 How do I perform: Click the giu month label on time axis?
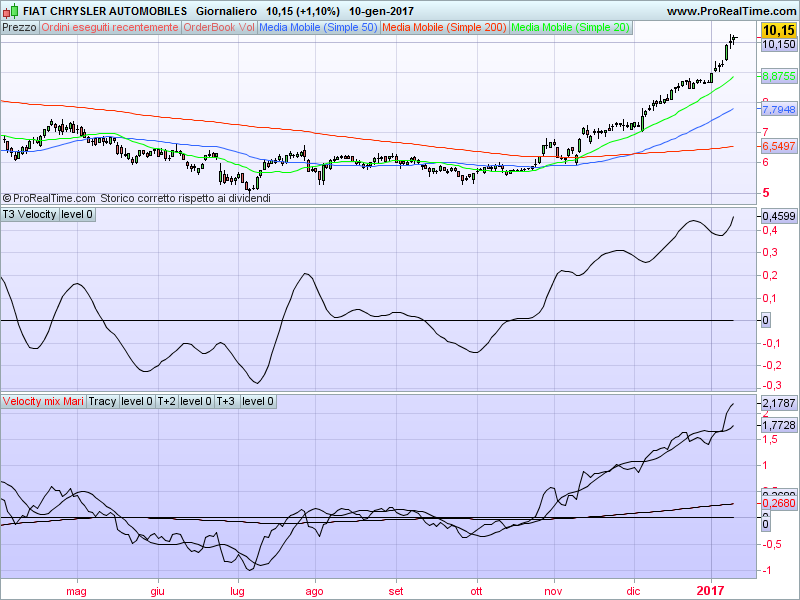pos(157,591)
